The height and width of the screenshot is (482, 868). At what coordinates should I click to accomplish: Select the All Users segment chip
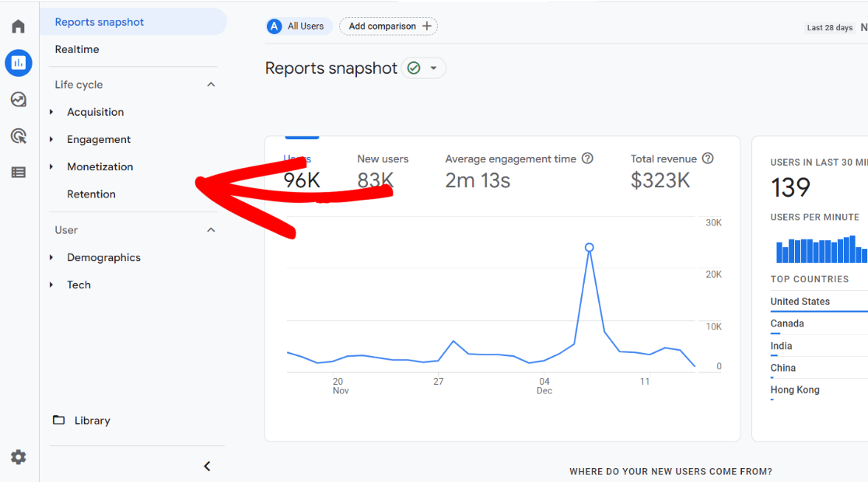[x=299, y=26]
